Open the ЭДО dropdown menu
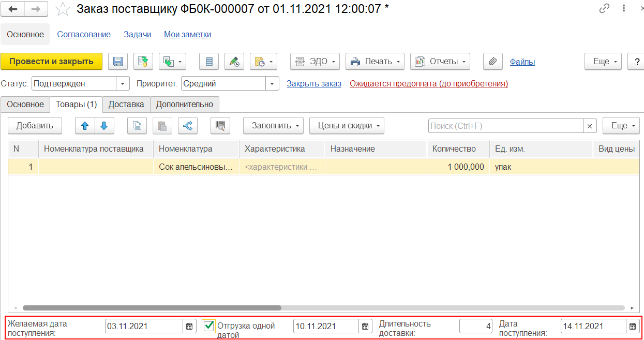644x340 pixels. (315, 61)
